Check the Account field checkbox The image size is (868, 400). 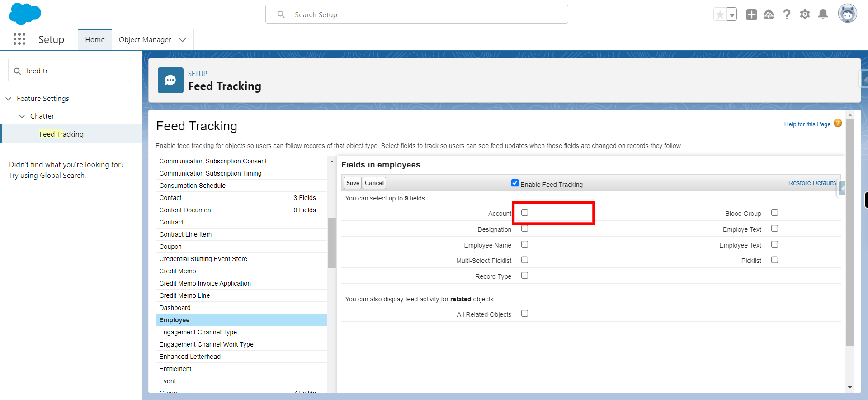point(524,212)
